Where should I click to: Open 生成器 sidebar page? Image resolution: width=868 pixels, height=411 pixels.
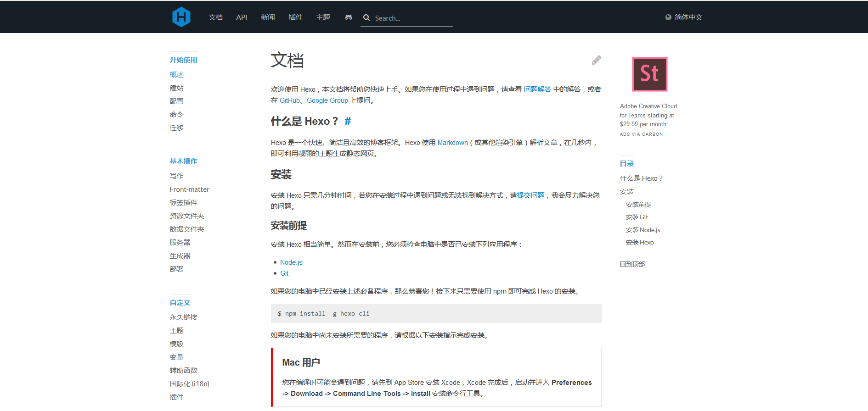click(180, 255)
